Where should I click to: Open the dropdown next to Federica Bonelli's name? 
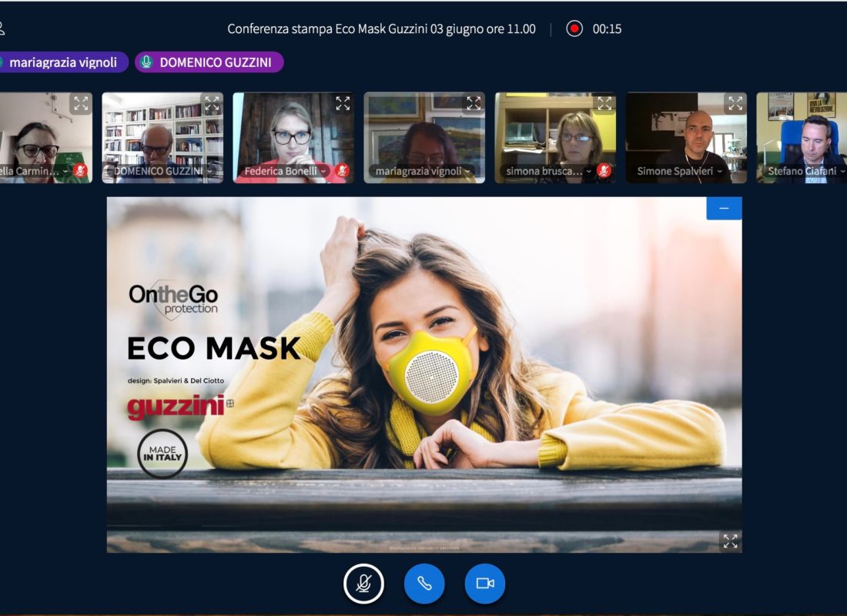click(323, 171)
